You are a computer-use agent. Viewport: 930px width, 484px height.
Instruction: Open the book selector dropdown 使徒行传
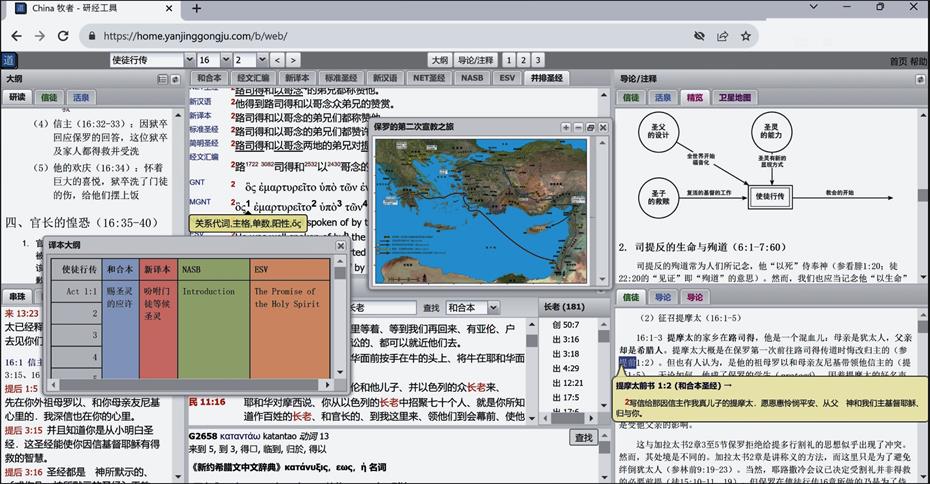point(151,61)
